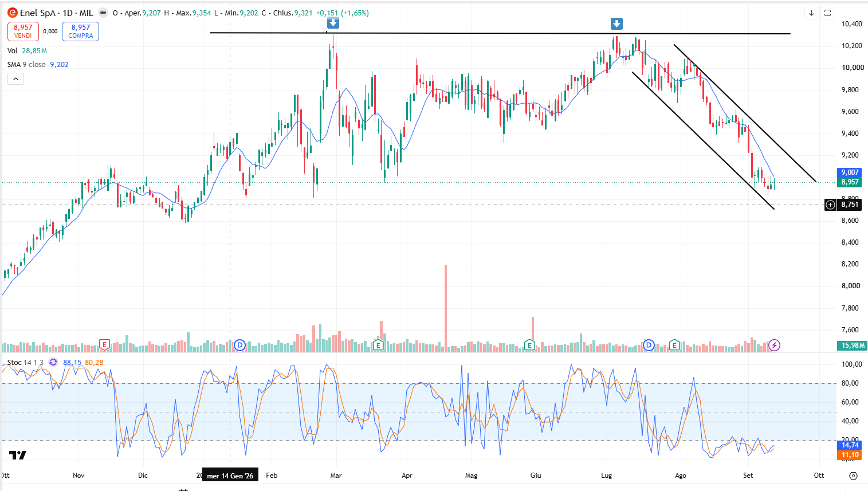
Task: Open the green E earnings marker near Ago
Action: click(x=674, y=345)
